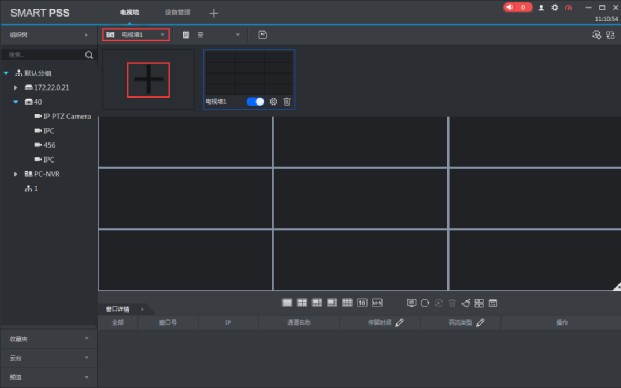Click the trash icon in bottom toolbar
The height and width of the screenshot is (388, 621).
[452, 303]
